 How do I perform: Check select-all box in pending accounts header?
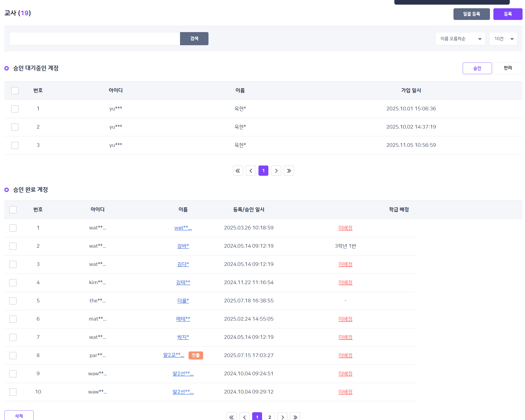coord(15,90)
